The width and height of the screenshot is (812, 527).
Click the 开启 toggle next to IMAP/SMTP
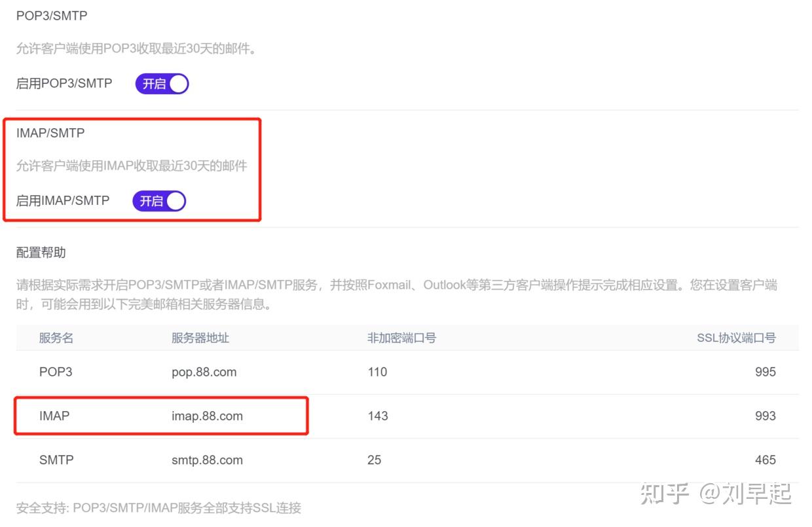click(158, 201)
